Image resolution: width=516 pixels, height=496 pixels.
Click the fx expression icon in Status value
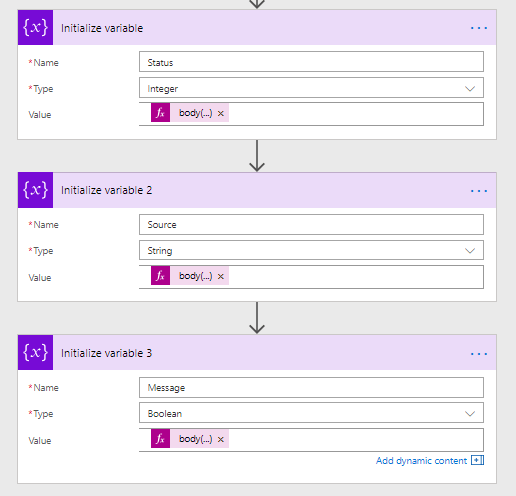(x=160, y=113)
